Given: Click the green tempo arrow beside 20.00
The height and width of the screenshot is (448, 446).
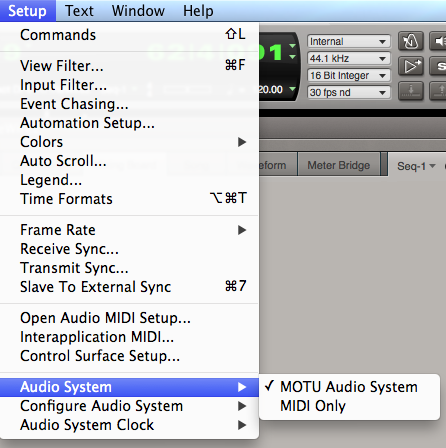Looking at the screenshot, I should coord(292,89).
